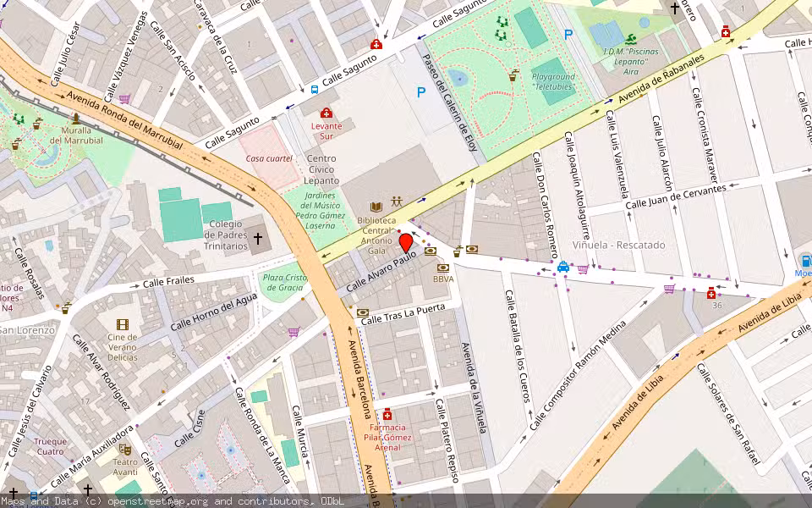812x508 pixels.
Task: Click the Calle María Auxiliadora label
Action: coord(93,456)
